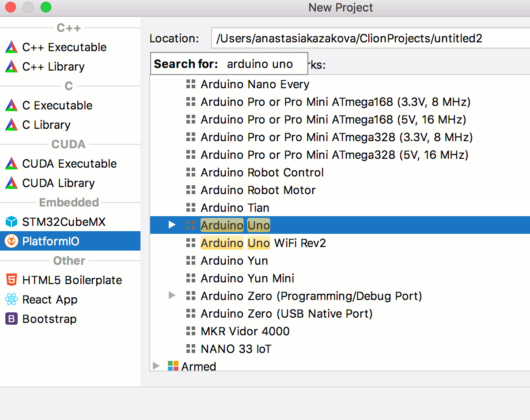Choose HTML5 Boilerplate project type

70,280
